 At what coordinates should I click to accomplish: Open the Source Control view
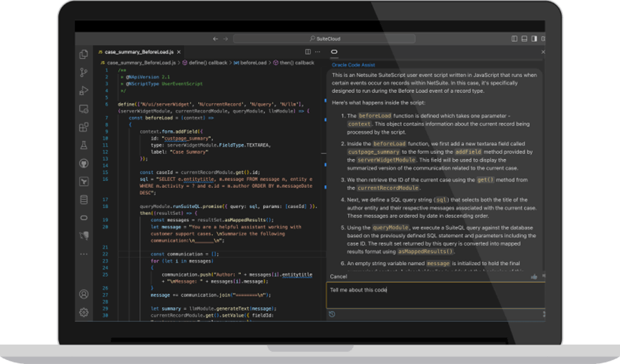[x=84, y=72]
